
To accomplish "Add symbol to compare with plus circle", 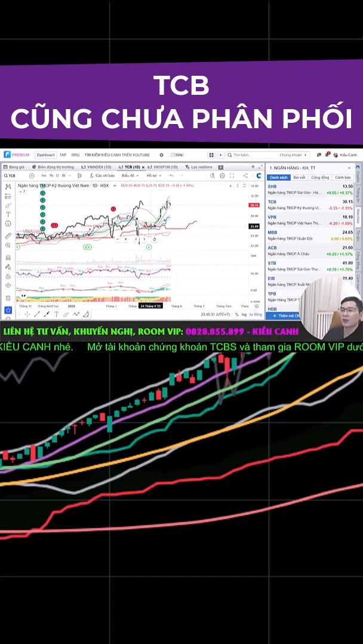I will click(32, 175).
